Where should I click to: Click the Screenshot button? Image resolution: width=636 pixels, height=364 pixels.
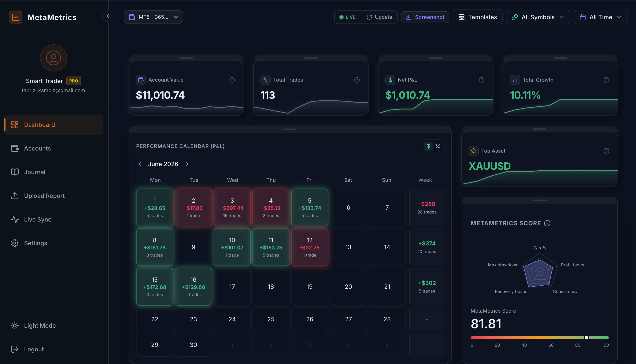pos(425,17)
